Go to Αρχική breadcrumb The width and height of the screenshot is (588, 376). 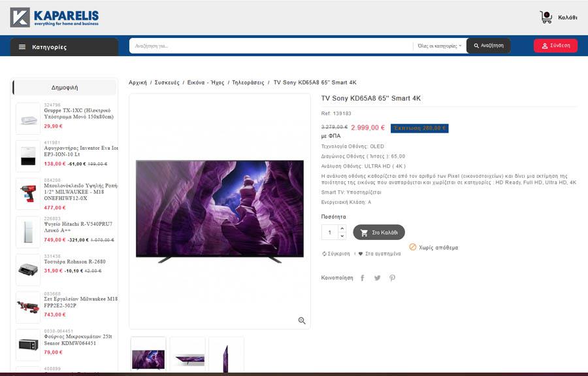pos(138,82)
